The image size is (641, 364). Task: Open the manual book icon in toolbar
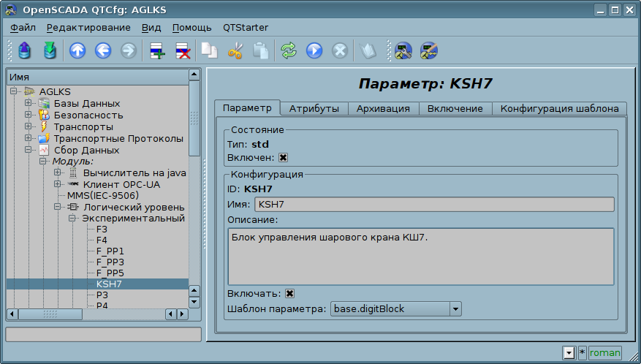(368, 51)
